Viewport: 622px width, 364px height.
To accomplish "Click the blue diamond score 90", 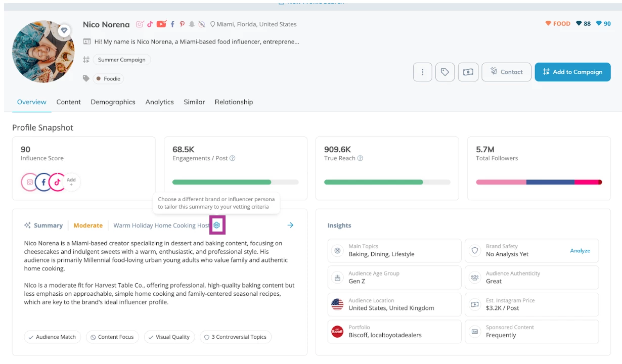I will [x=604, y=24].
